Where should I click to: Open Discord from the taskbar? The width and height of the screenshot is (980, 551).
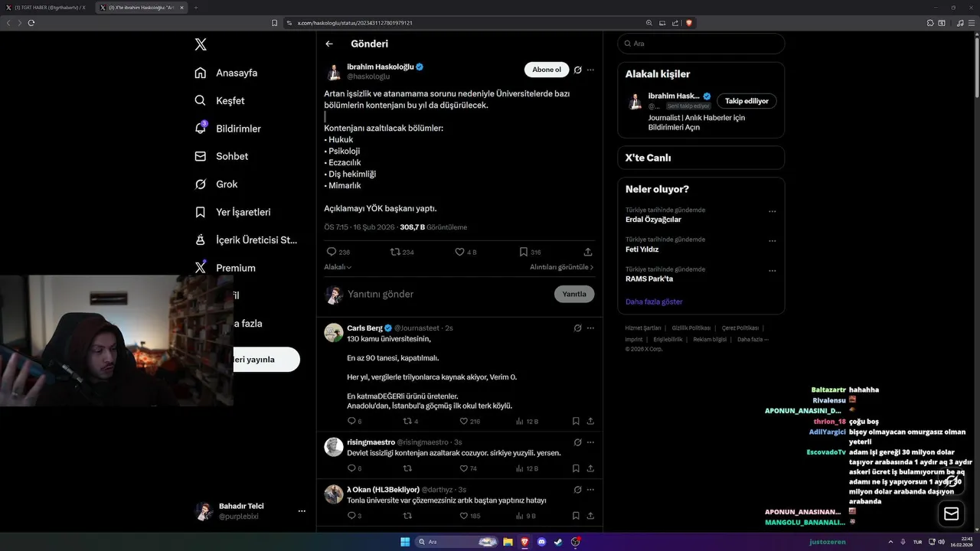pos(541,542)
